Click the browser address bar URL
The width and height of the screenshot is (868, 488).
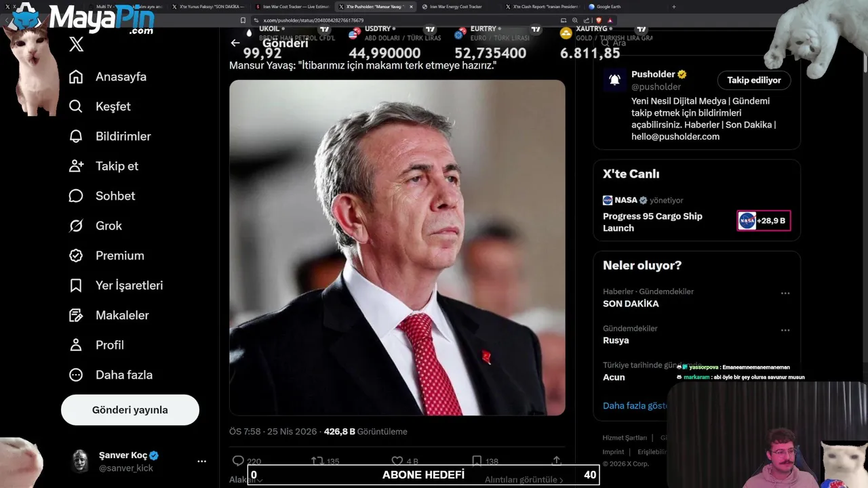pos(313,20)
